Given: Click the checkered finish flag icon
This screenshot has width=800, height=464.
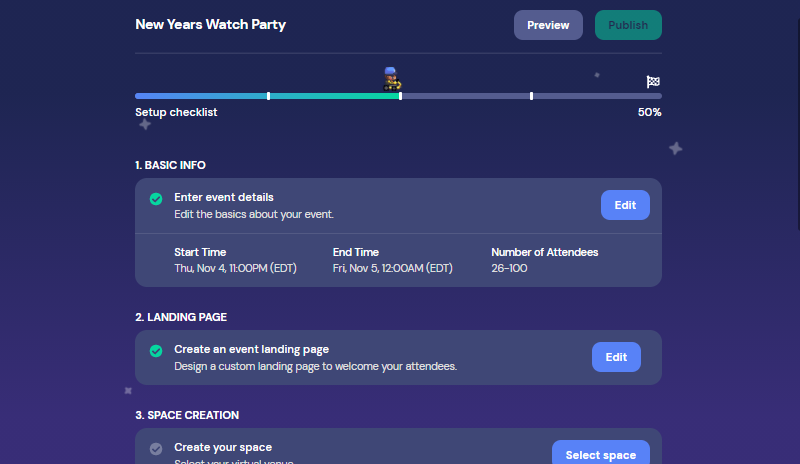Looking at the screenshot, I should tap(653, 82).
